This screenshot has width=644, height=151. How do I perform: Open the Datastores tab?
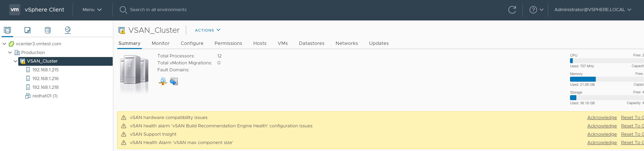click(x=311, y=43)
